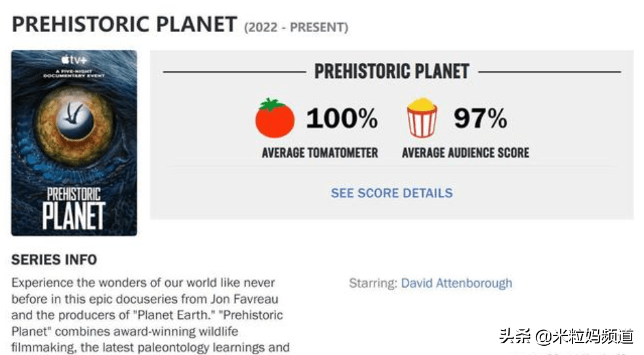The width and height of the screenshot is (644, 355).
Task: Select the 97% audience score value
Action: 480,119
